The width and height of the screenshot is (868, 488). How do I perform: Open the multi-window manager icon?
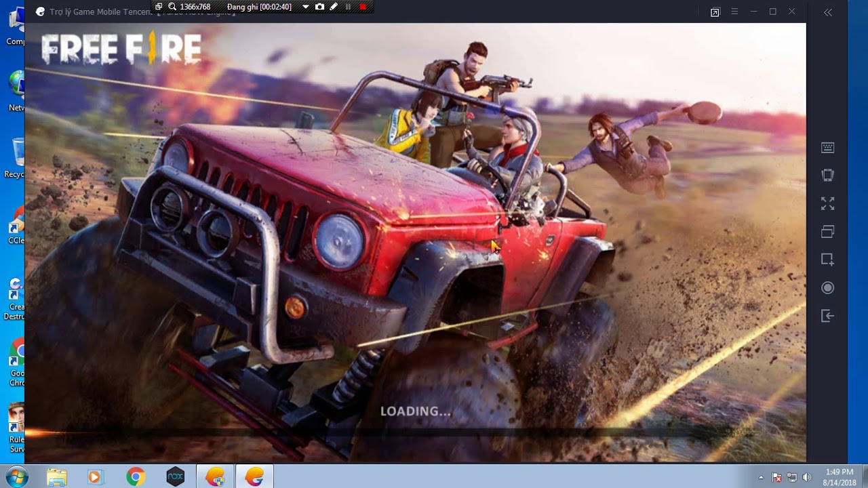[x=827, y=231]
